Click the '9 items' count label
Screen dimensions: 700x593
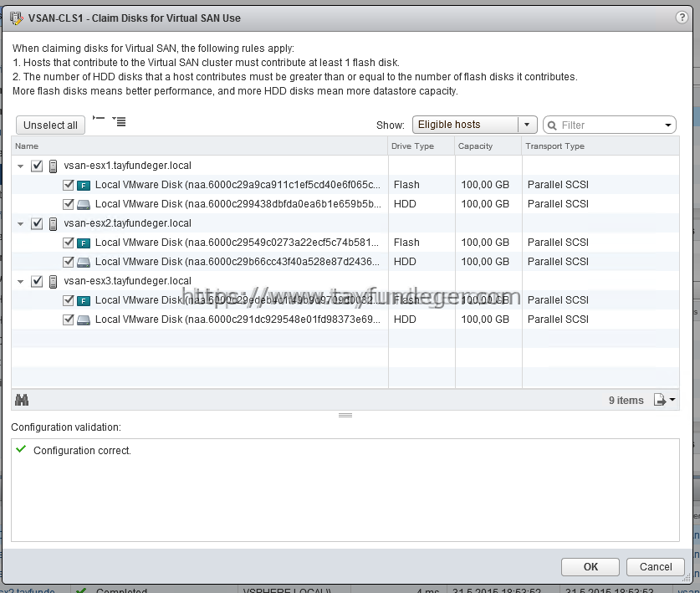tap(626, 400)
